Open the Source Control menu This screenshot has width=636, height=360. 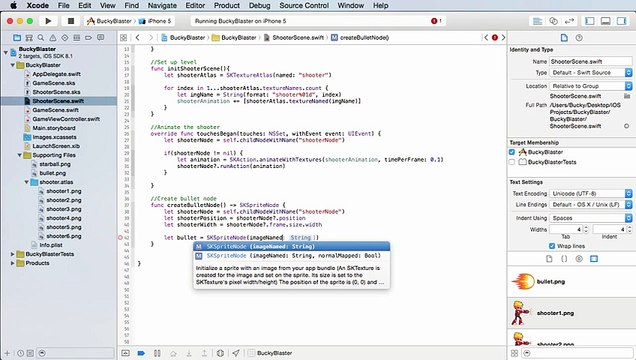(304, 6)
